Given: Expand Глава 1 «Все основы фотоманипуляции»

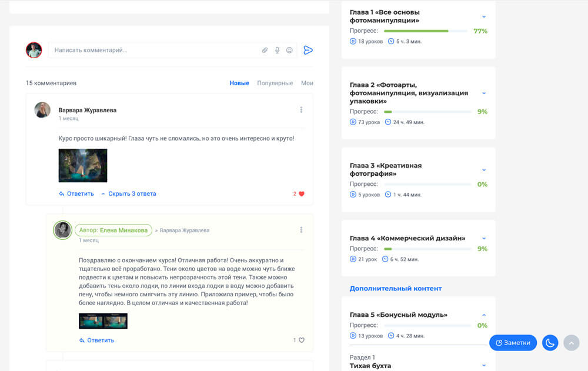Looking at the screenshot, I should point(484,17).
